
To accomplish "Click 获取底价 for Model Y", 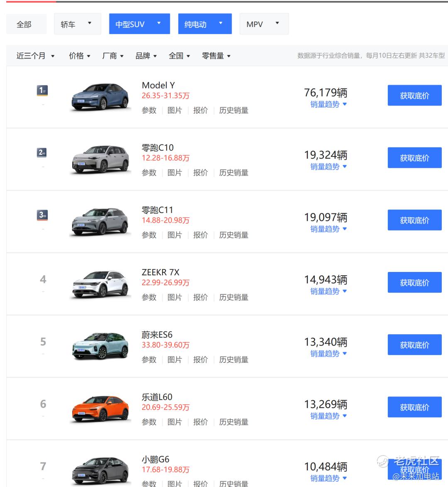I will [x=414, y=95].
